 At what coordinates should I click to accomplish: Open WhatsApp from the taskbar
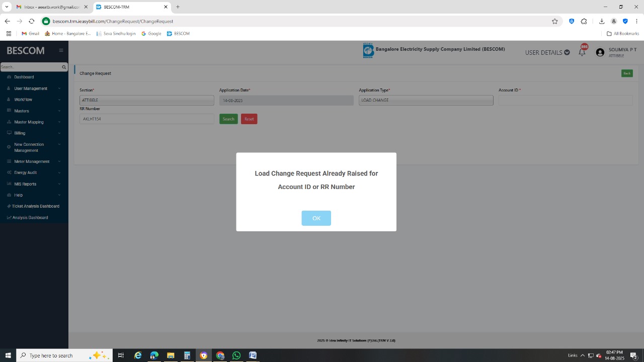pos(236,355)
